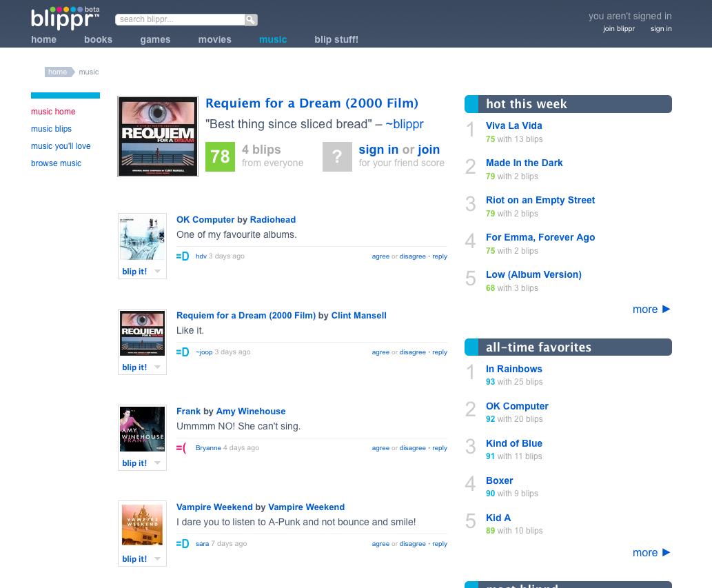Image resolution: width=712 pixels, height=588 pixels.
Task: Open Riot on an Empty Street link
Action: pyautogui.click(x=540, y=200)
